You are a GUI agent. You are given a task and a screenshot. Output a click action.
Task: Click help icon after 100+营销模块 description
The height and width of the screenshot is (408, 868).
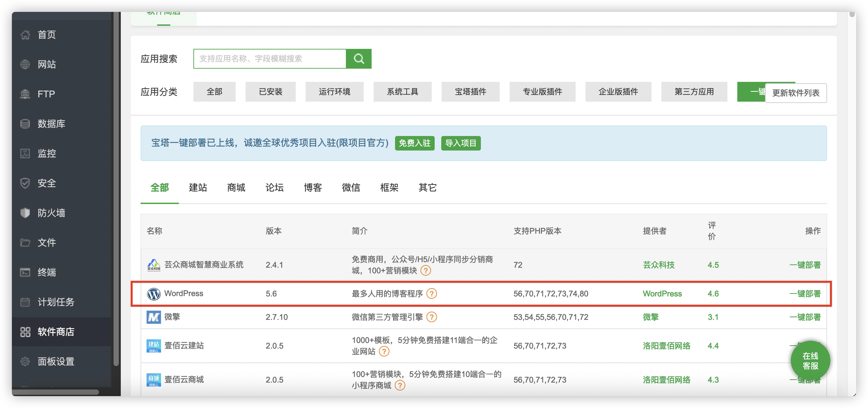point(425,270)
